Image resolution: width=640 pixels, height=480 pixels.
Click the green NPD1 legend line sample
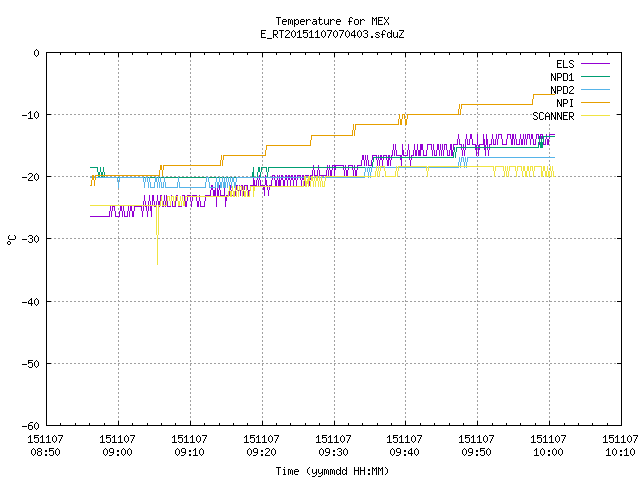595,77
